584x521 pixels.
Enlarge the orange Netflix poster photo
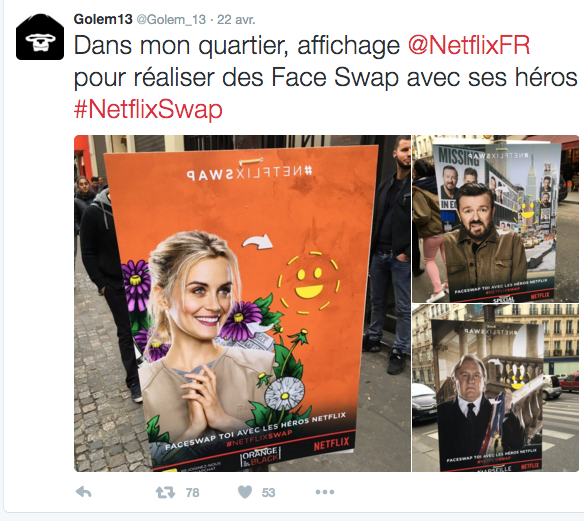[242, 303]
